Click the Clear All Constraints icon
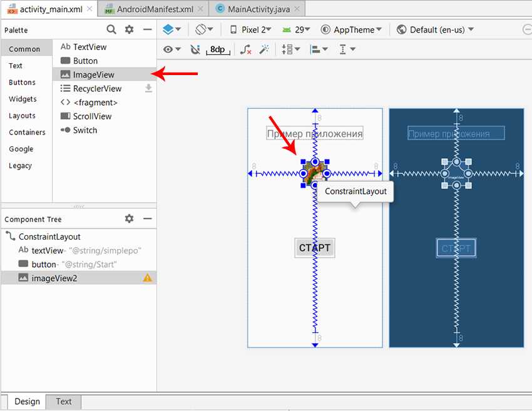 click(x=246, y=49)
